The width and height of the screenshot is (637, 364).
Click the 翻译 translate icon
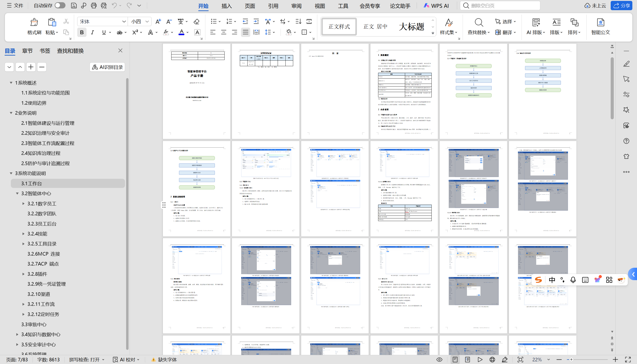498,32
